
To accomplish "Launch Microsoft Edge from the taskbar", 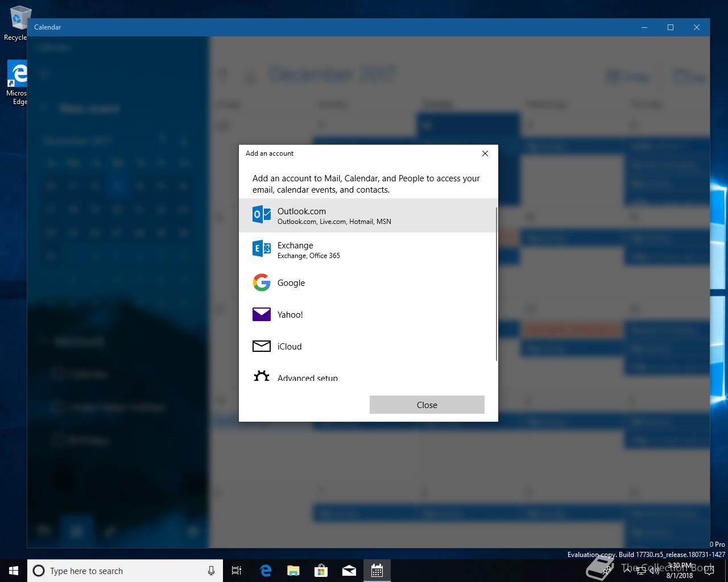I will [x=265, y=571].
